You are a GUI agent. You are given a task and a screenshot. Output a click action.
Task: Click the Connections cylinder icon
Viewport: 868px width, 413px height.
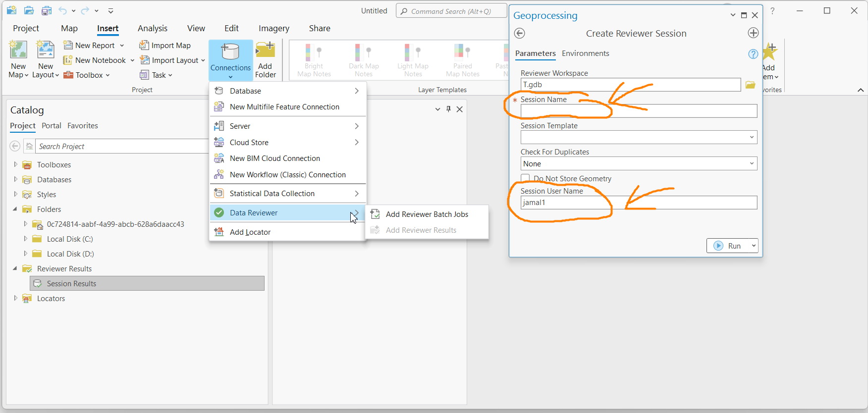click(x=230, y=52)
